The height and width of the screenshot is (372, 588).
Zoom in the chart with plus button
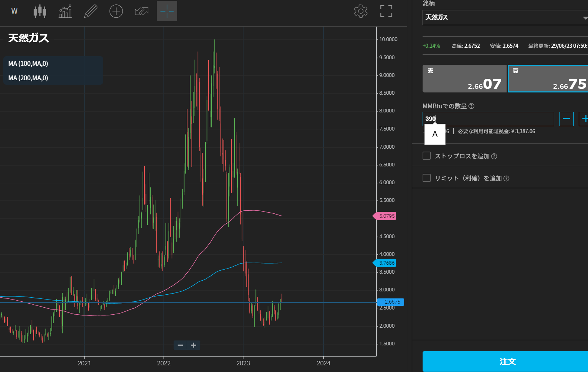pos(194,345)
